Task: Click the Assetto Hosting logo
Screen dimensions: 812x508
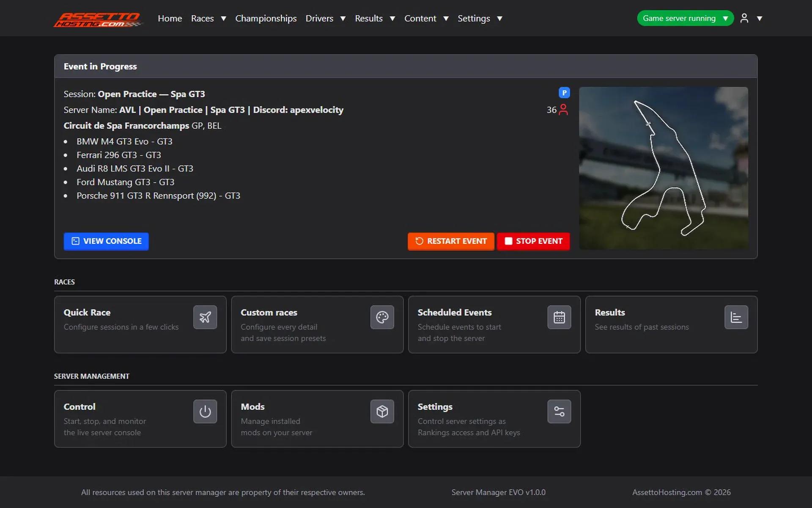Action: pos(98,19)
